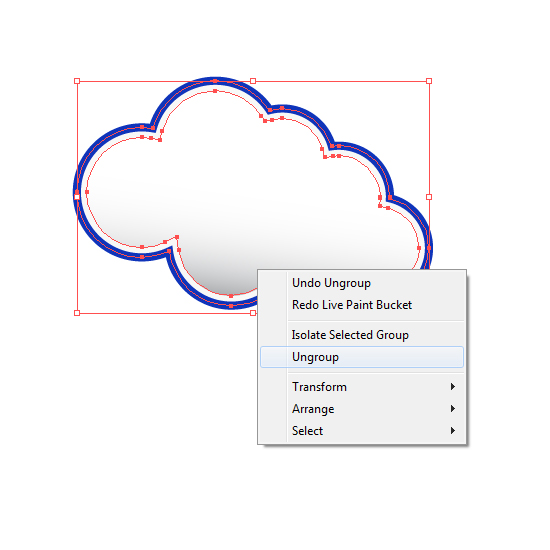Screen dimensions: 550x550
Task: Click the top-right bounding box handle
Action: click(x=429, y=81)
